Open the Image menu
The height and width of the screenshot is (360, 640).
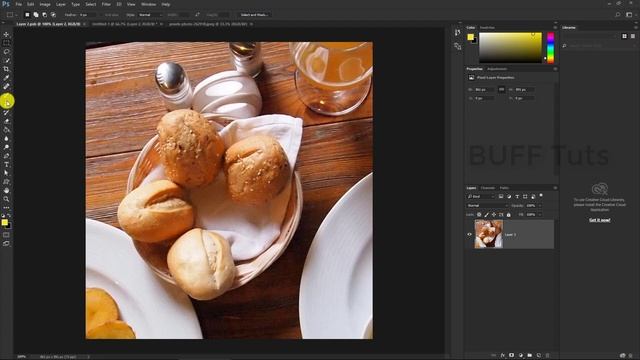[x=45, y=4]
